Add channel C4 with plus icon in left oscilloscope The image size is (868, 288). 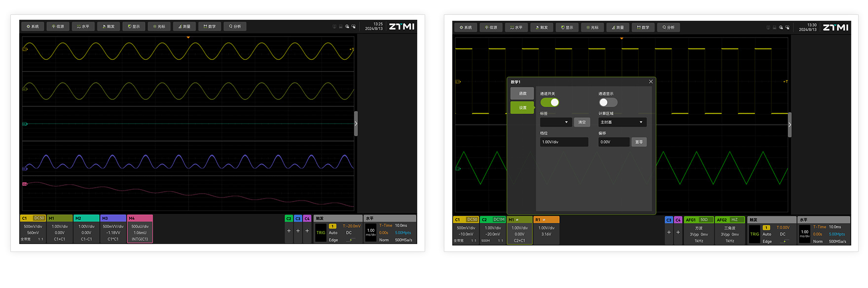307,231
